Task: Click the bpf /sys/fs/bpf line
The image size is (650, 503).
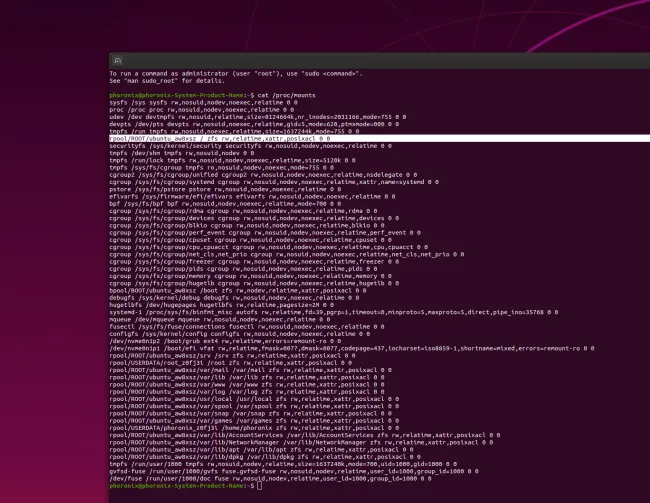Action: click(225, 204)
